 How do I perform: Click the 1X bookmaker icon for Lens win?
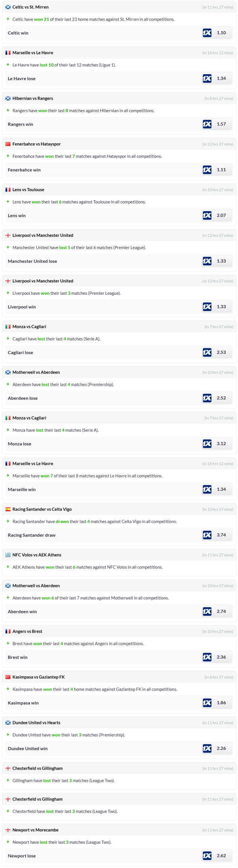[207, 215]
